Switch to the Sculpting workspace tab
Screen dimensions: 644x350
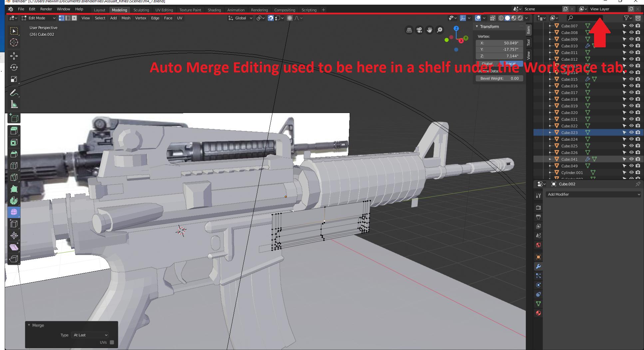click(x=141, y=10)
